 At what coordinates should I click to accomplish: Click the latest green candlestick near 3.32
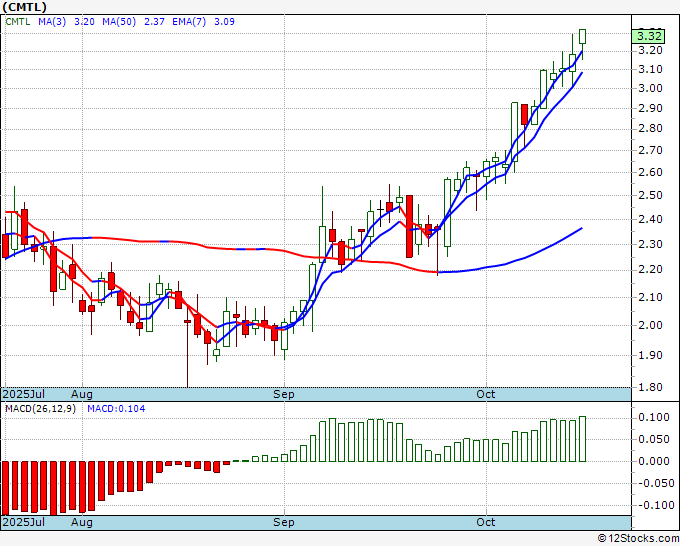[582, 37]
